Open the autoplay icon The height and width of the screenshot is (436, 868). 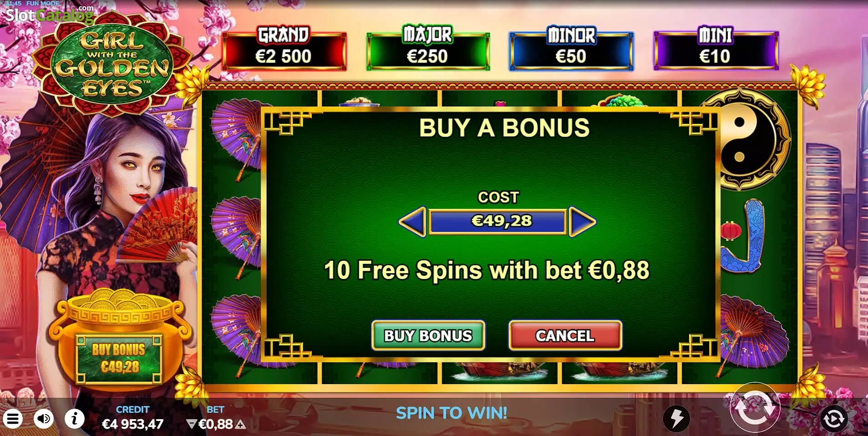pos(834,418)
